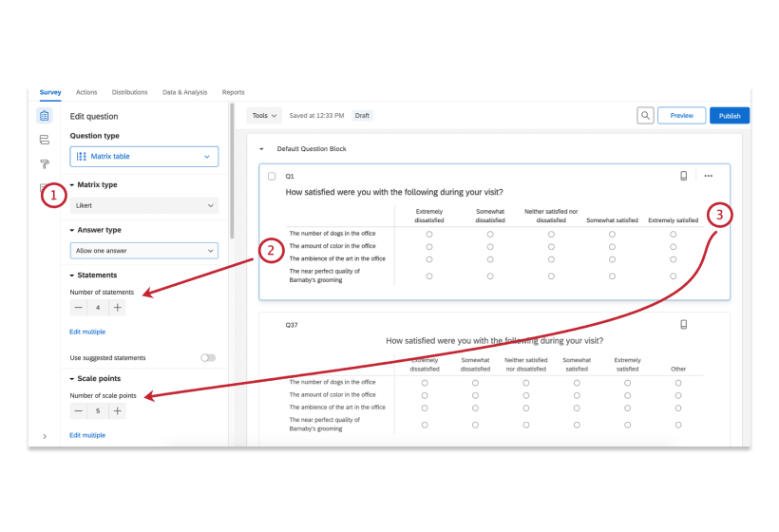779x532 pixels.
Task: Select Extremely dissatisfied for number of dogs
Action: tap(429, 234)
